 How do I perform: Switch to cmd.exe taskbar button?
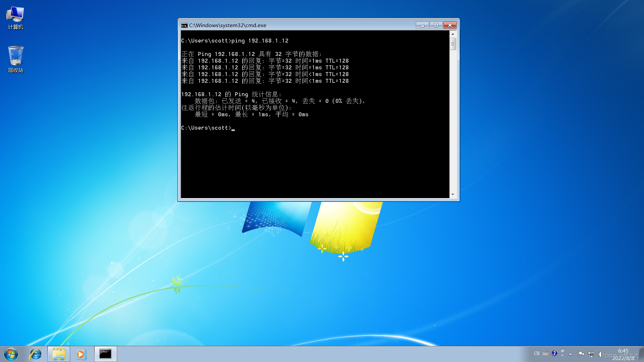click(105, 354)
